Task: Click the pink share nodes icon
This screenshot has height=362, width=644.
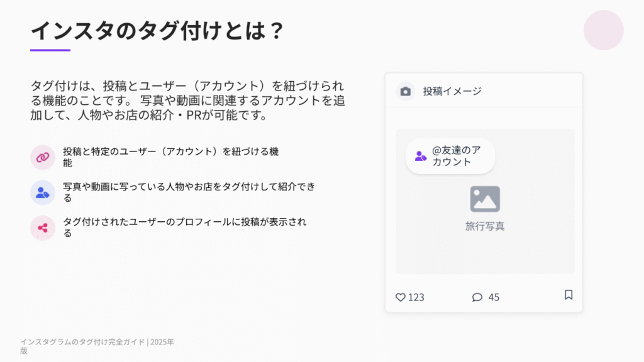Action: pos(43,228)
